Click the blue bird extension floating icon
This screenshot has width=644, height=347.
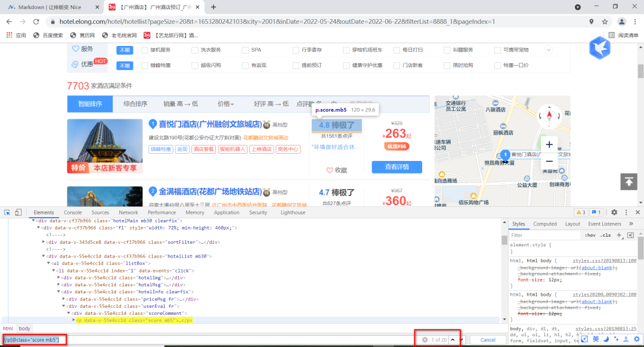coord(600,48)
